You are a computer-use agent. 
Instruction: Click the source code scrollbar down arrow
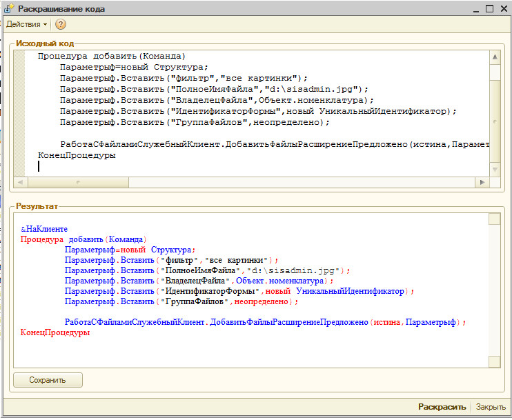pos(494,170)
